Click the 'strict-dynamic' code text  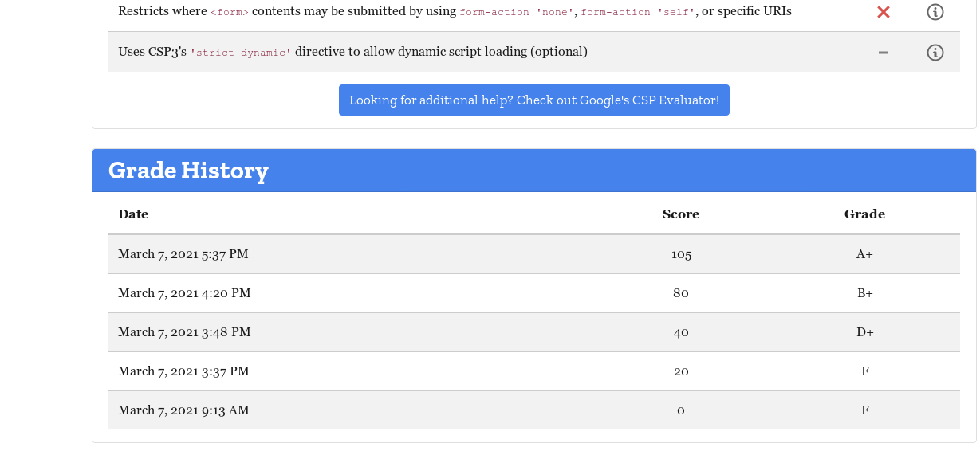coord(241,53)
